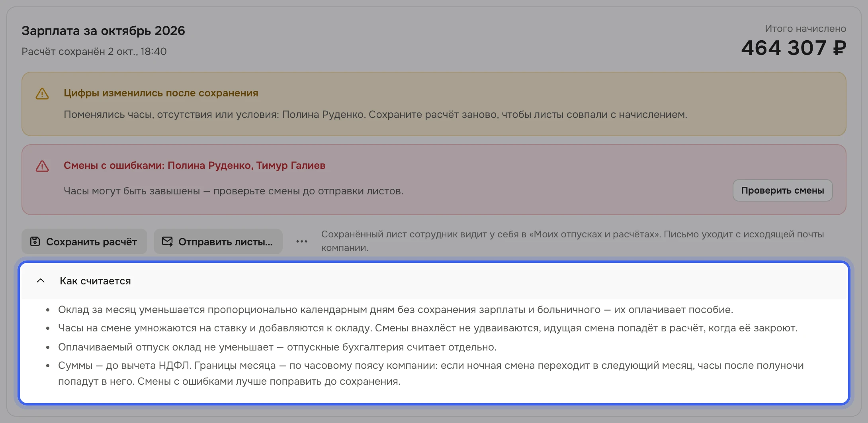This screenshot has height=423, width=868.
Task: Click the total amount «464 307 ₽»
Action: [794, 48]
